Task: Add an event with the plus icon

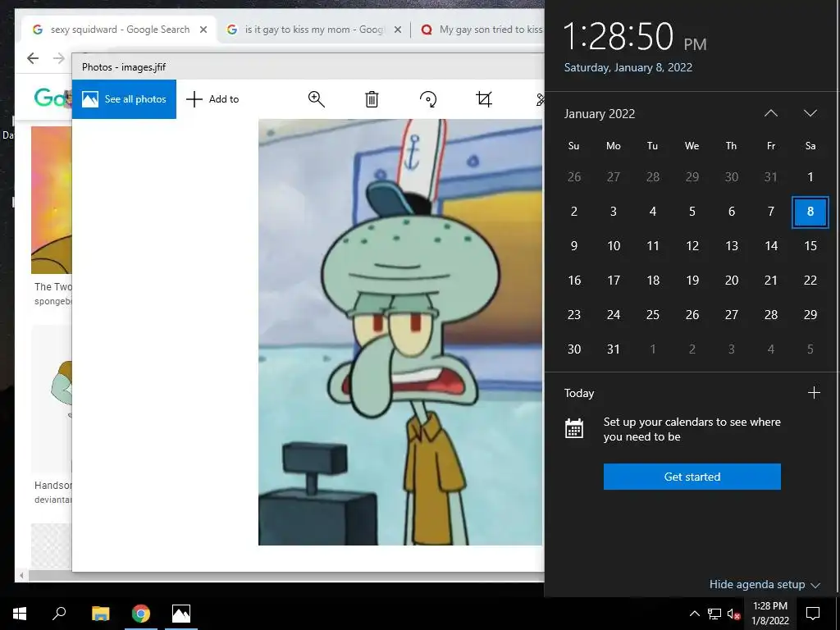Action: tap(814, 393)
